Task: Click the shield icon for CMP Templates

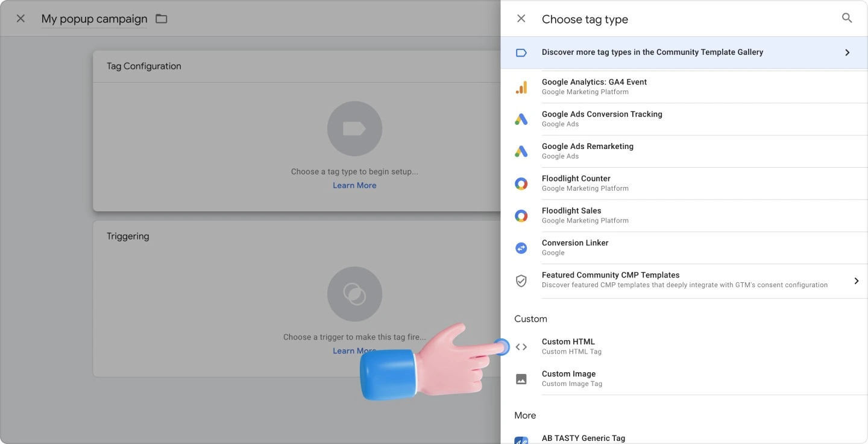Action: pos(521,281)
